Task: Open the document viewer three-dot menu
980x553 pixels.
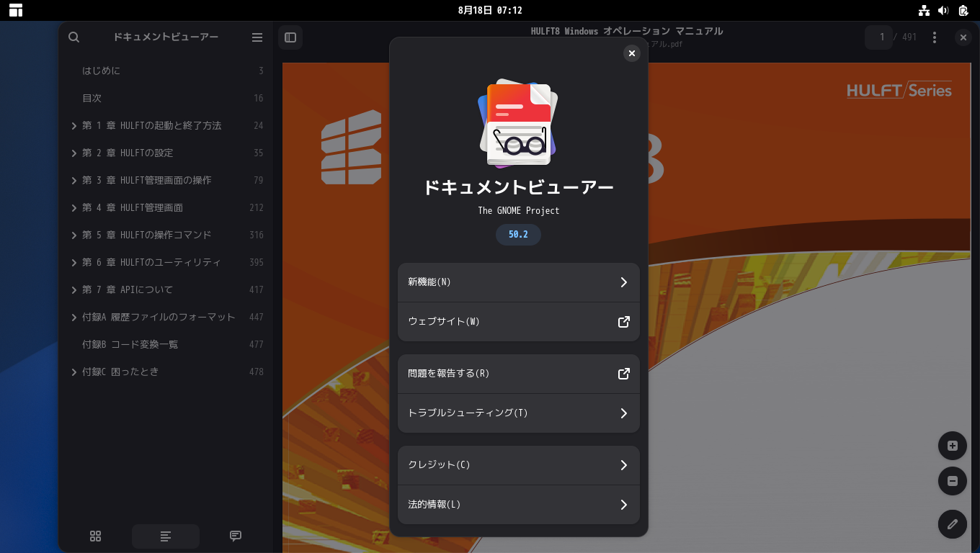Action: click(935, 37)
